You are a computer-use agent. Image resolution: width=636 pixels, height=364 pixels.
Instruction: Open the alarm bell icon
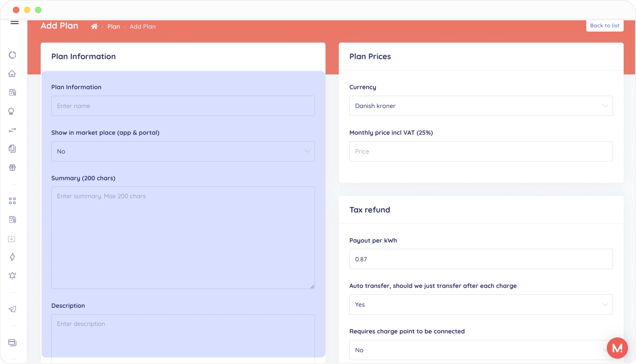point(12,276)
